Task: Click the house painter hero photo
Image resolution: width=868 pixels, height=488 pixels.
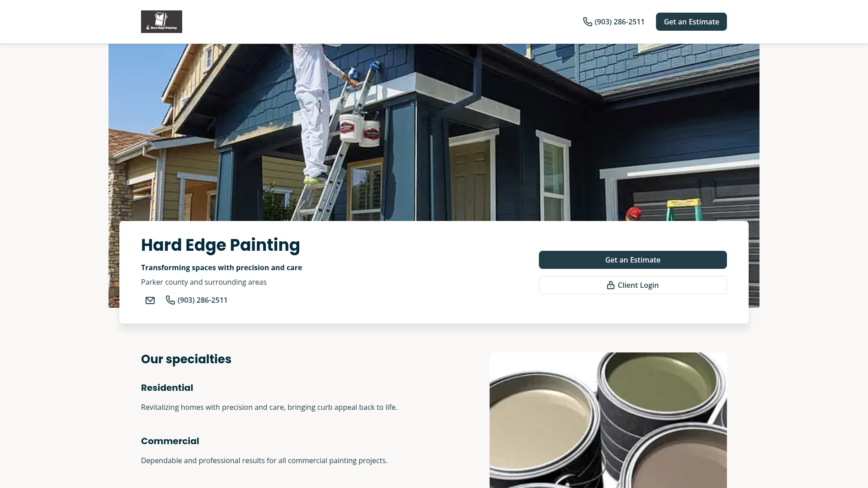Action: (434, 132)
